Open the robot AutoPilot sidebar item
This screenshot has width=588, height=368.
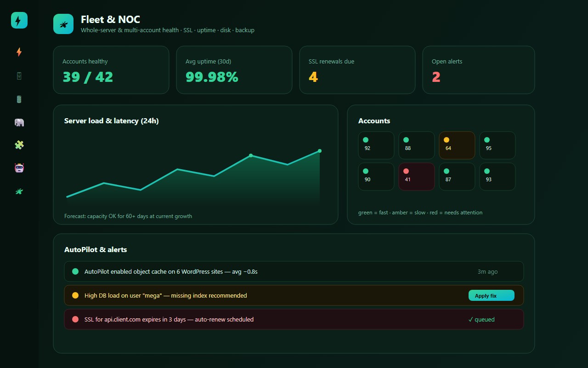click(x=19, y=168)
